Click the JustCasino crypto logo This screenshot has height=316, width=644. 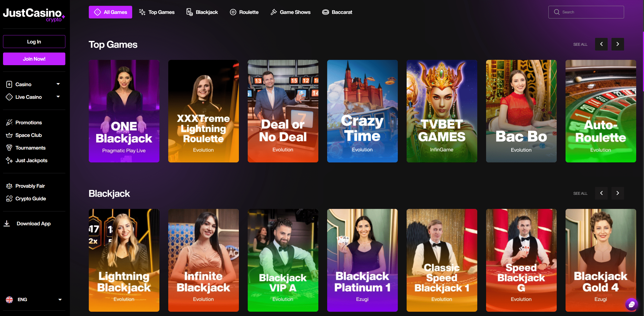(x=34, y=15)
